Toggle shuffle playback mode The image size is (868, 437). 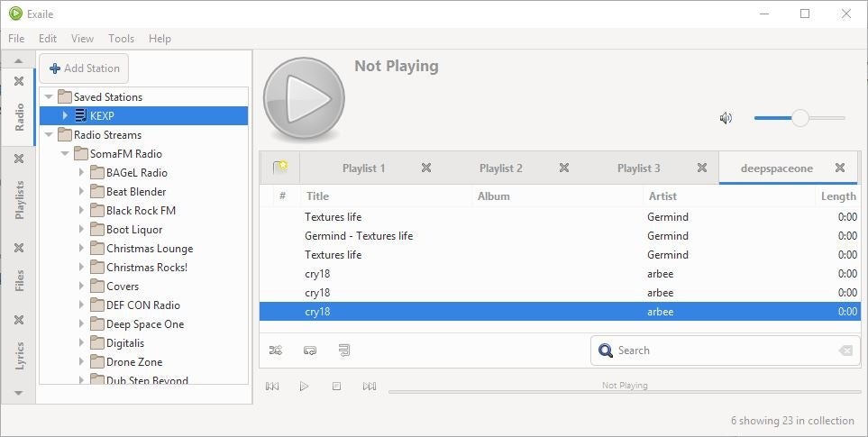tap(276, 351)
